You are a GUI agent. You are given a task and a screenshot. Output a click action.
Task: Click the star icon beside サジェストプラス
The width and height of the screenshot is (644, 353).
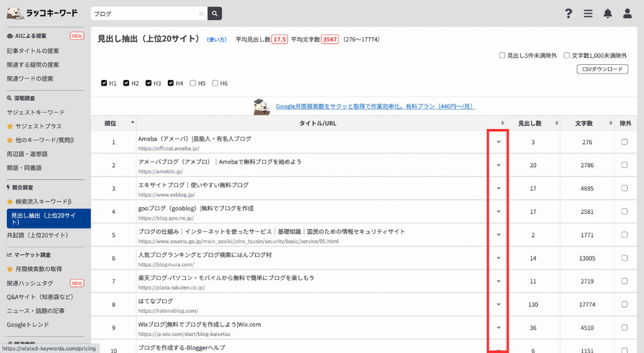10,126
